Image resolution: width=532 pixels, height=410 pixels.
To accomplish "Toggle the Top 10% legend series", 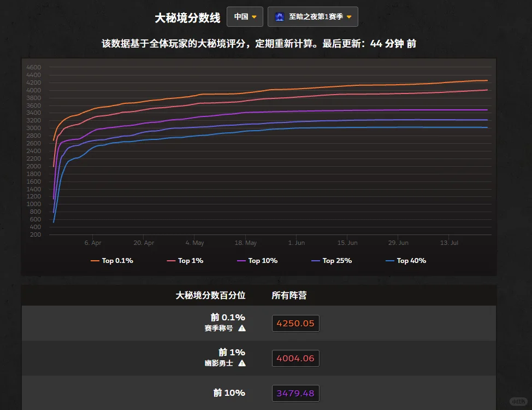I will point(257,261).
